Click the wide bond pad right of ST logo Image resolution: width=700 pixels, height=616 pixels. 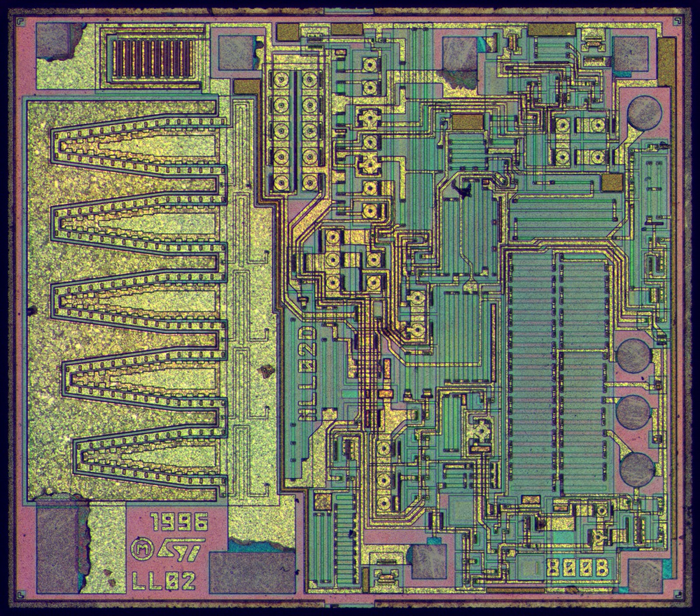click(251, 570)
